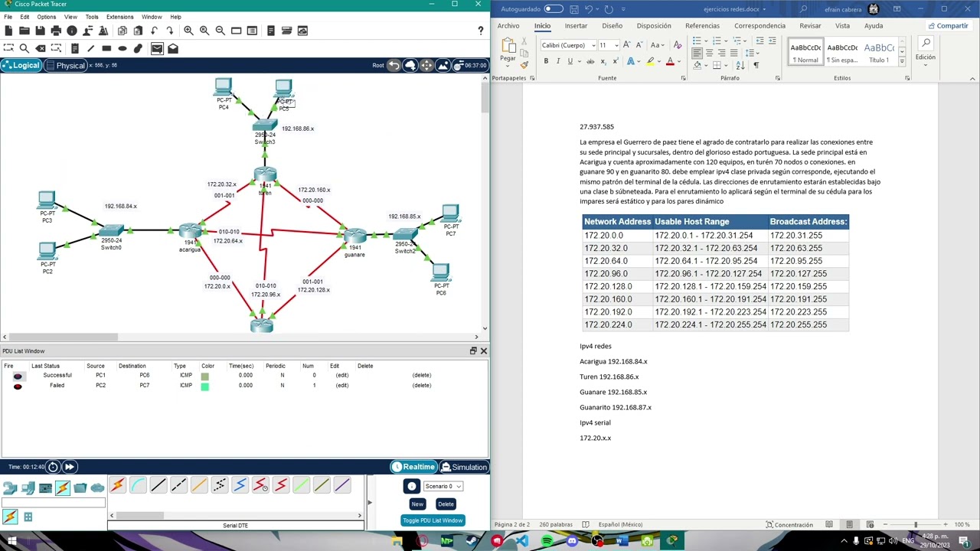The image size is (980, 551).
Task: Open the Tools menu in Packet Tracer
Action: [x=92, y=16]
